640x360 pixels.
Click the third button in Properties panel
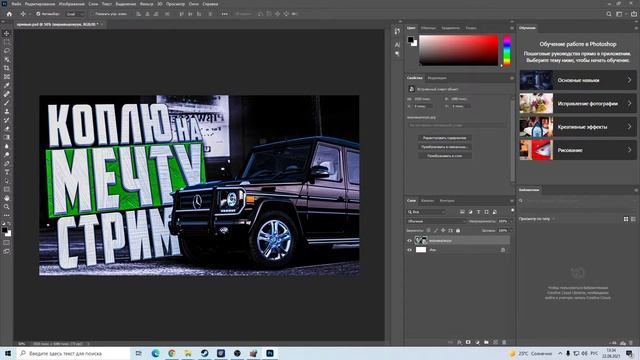click(444, 156)
